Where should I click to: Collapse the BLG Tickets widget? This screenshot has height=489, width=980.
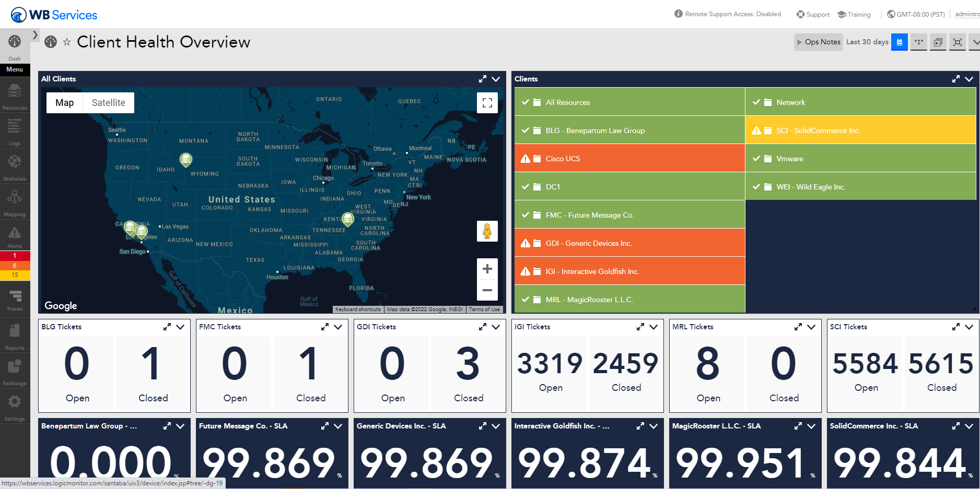click(181, 327)
